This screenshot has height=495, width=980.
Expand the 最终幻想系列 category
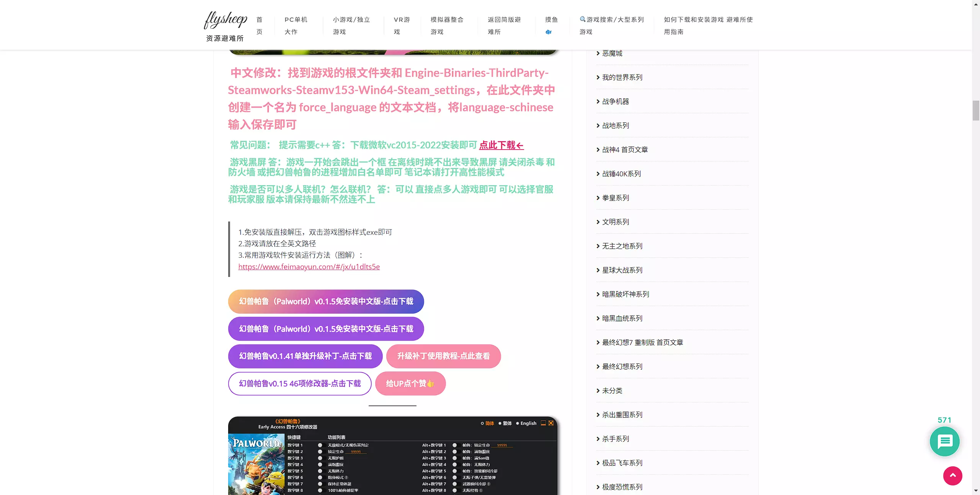(x=622, y=367)
